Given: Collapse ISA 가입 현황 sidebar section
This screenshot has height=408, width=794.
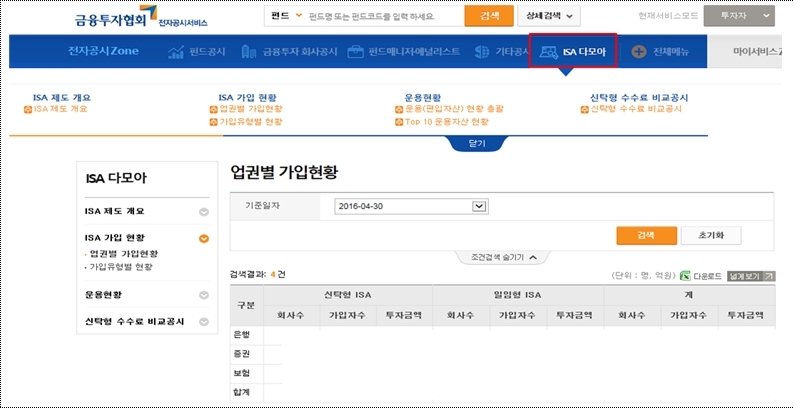Looking at the screenshot, I should [x=204, y=238].
